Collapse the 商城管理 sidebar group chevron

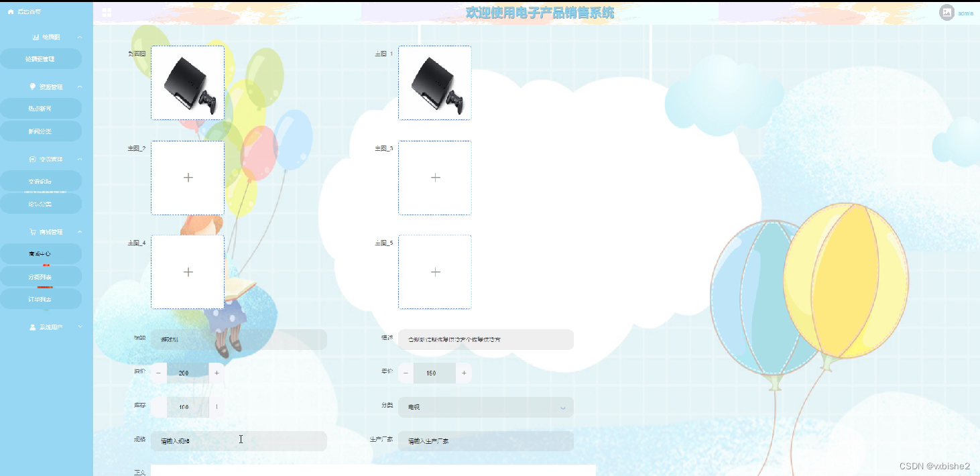coord(80,232)
